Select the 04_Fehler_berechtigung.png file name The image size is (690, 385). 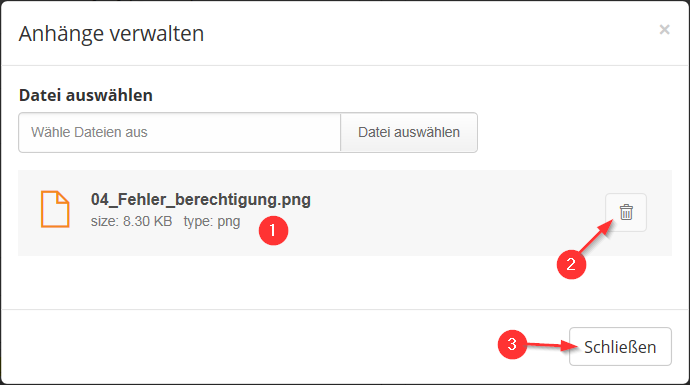click(201, 199)
